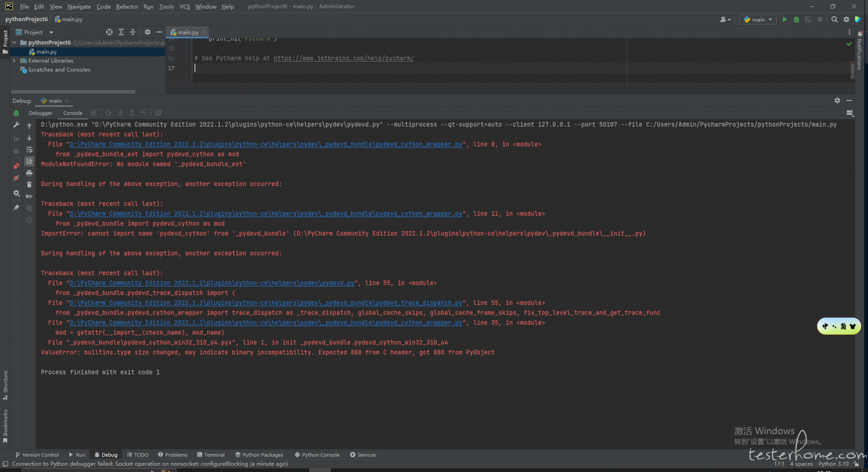Click pythonProject6 breadcrumb

coord(26,19)
